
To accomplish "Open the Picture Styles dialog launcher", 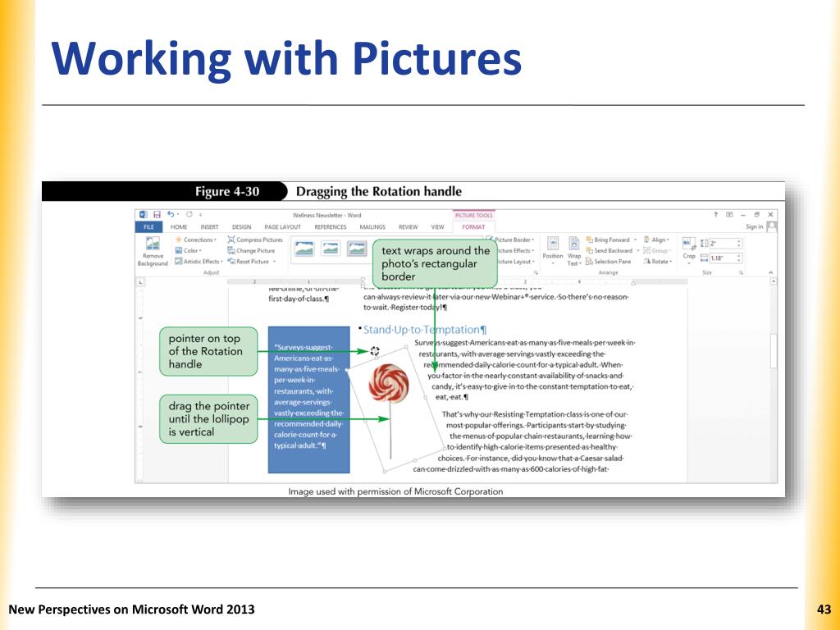I will [536, 272].
